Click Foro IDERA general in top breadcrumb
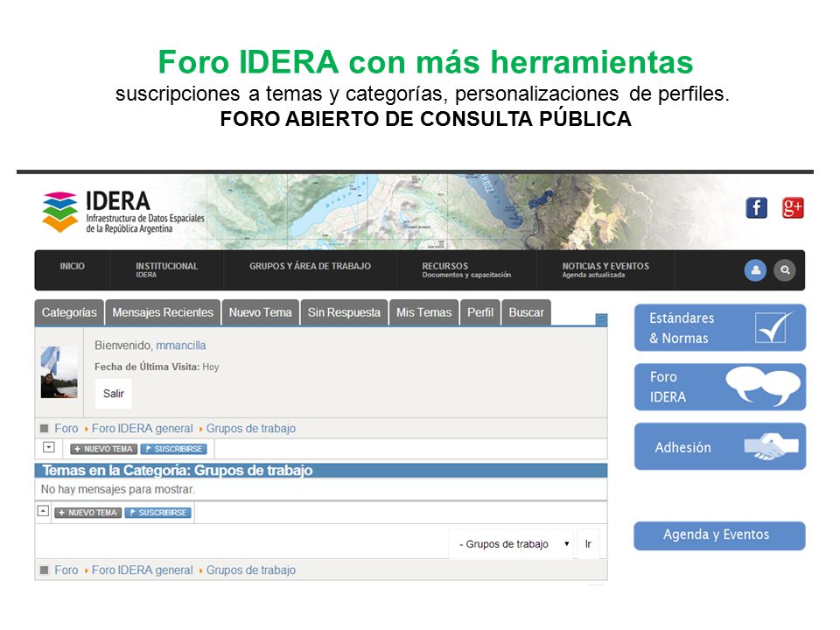The width and height of the screenshot is (840, 630). tap(142, 429)
